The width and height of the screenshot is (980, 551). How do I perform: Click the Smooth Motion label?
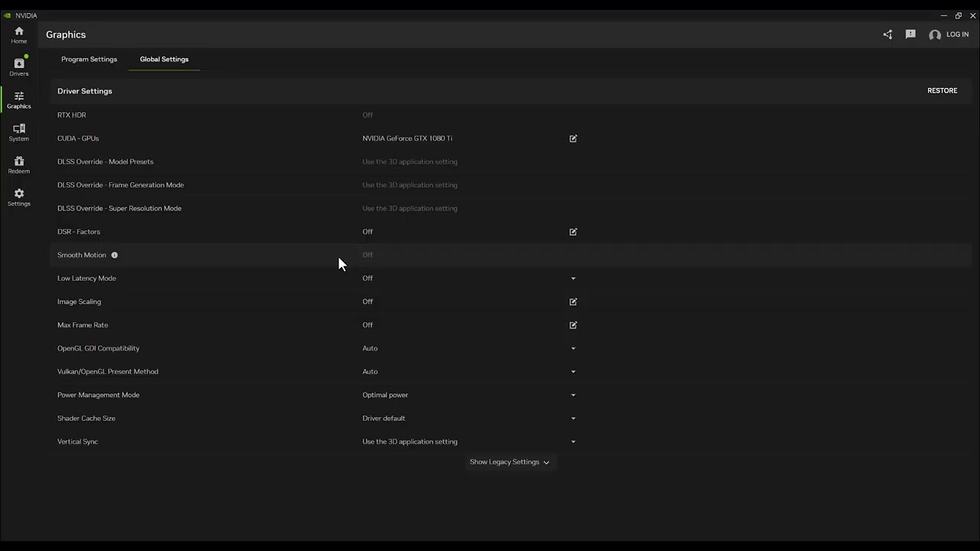82,255
